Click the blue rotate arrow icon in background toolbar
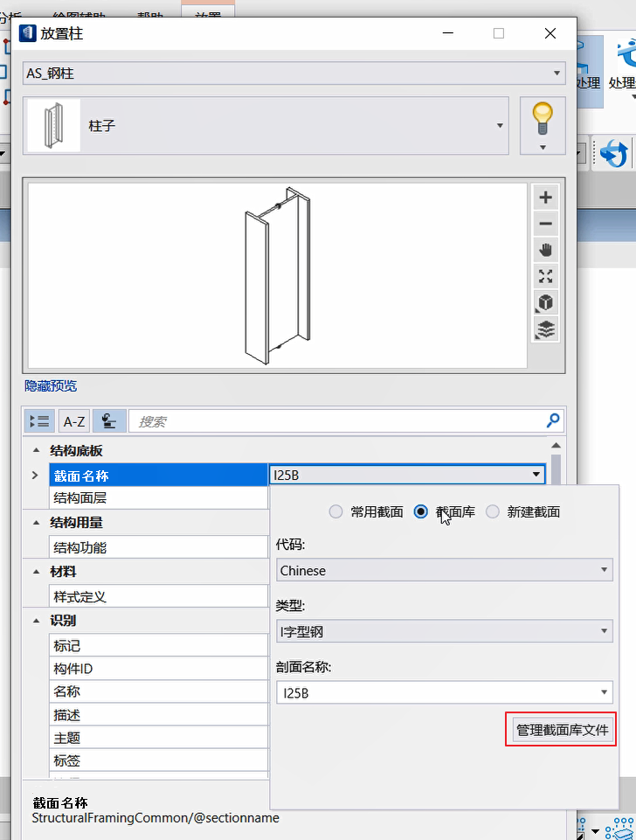 pyautogui.click(x=613, y=154)
